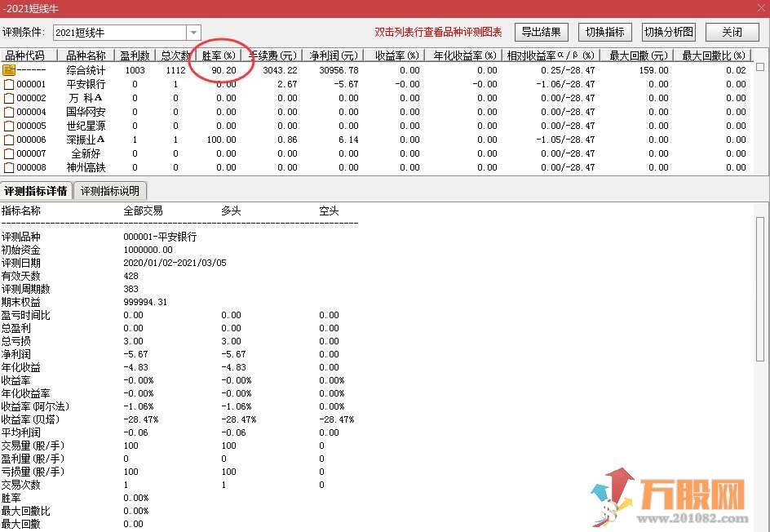Select the 神州高铁 row
Viewport: 770px width, 532px height.
pyautogui.click(x=376, y=167)
